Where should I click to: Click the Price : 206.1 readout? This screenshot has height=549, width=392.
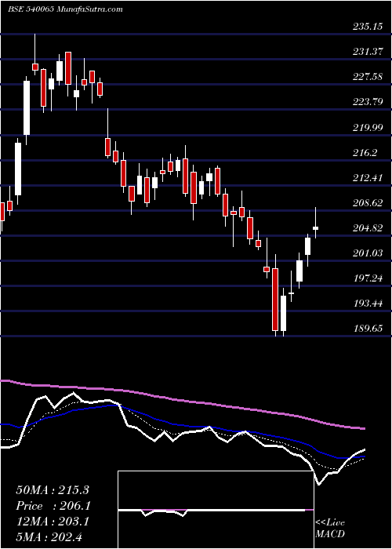[53, 506]
